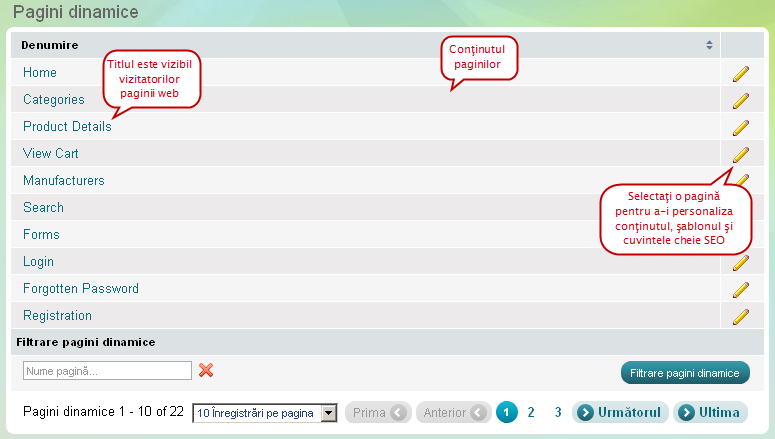Click the edit pencil for Categories row
Image resolution: width=775 pixels, height=439 pixels.
click(740, 100)
